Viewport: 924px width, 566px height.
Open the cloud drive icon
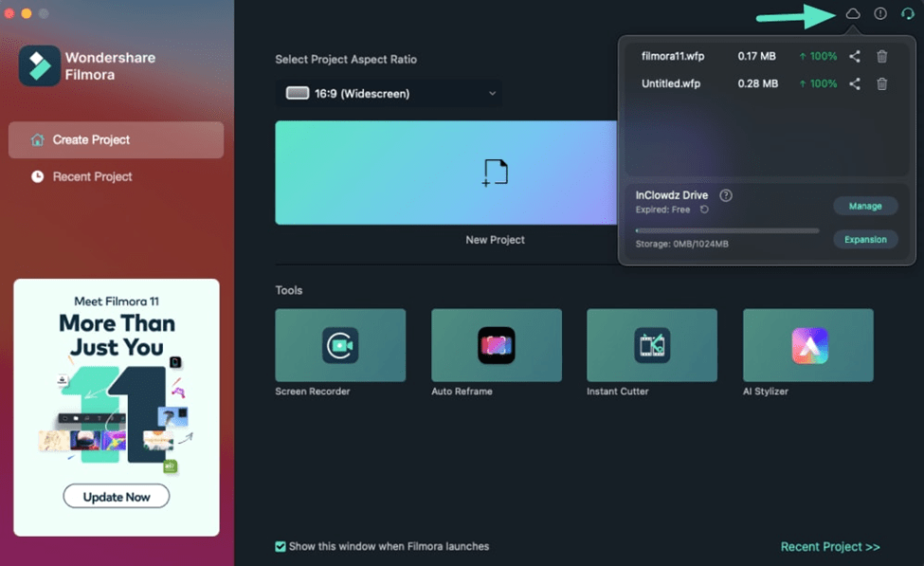[853, 13]
